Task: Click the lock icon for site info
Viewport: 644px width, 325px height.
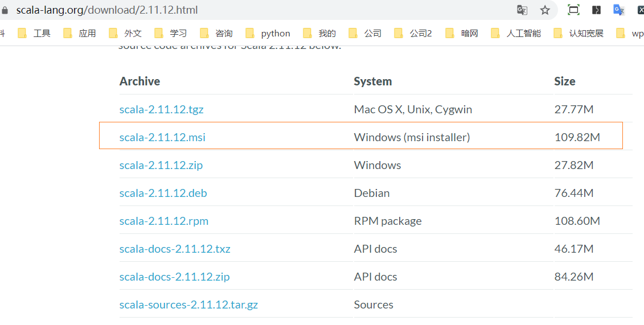Action: click(6, 10)
